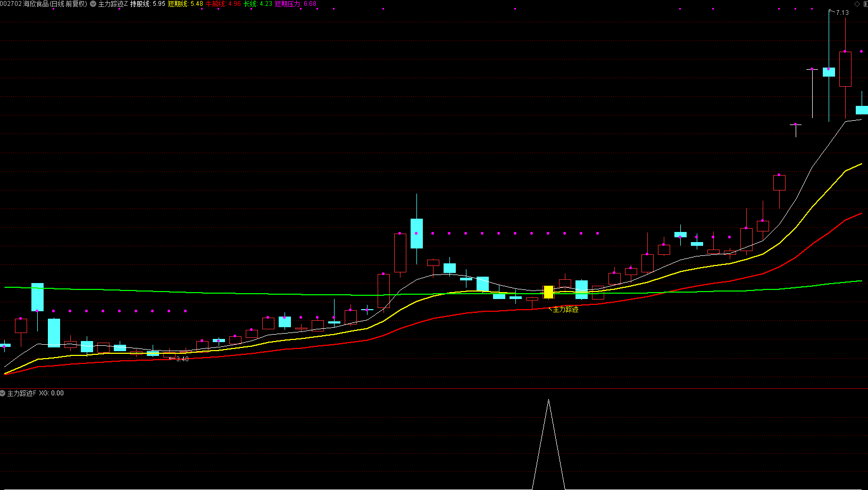Click the 持股线 5.95 legend value
The image size is (868, 490).
[x=148, y=4]
